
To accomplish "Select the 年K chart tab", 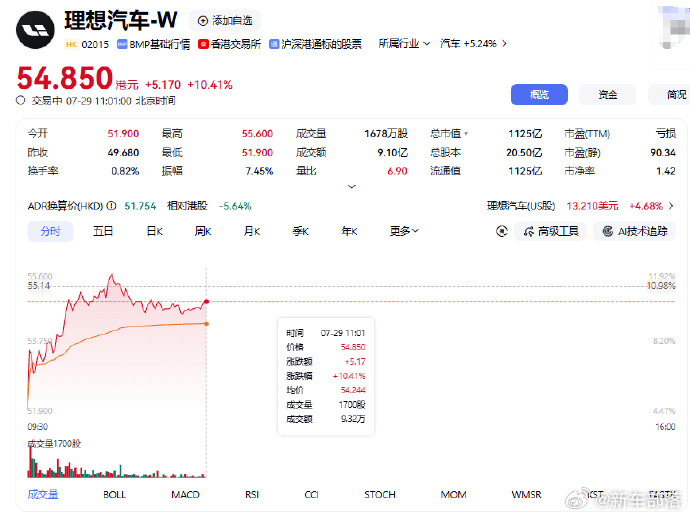I will click(x=349, y=231).
